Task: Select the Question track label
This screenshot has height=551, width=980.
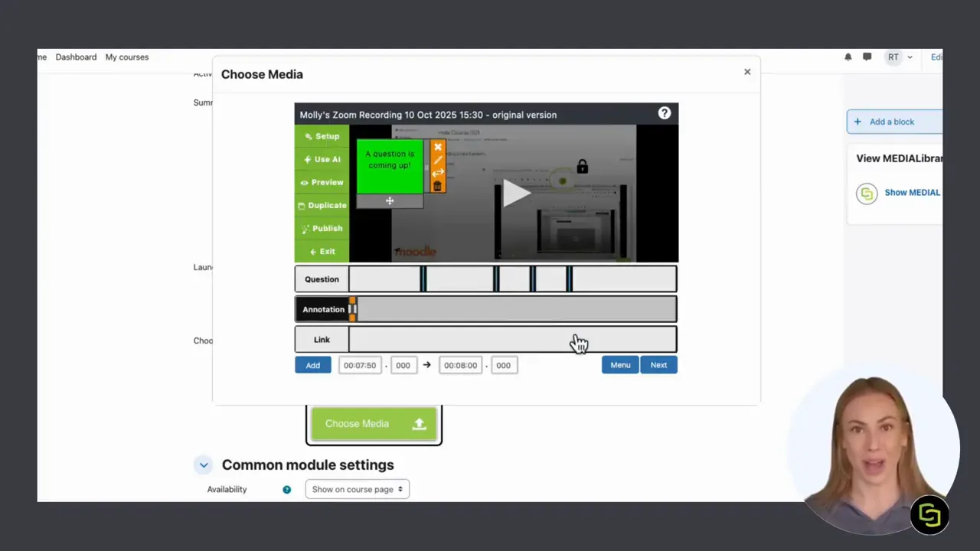Action: click(322, 279)
